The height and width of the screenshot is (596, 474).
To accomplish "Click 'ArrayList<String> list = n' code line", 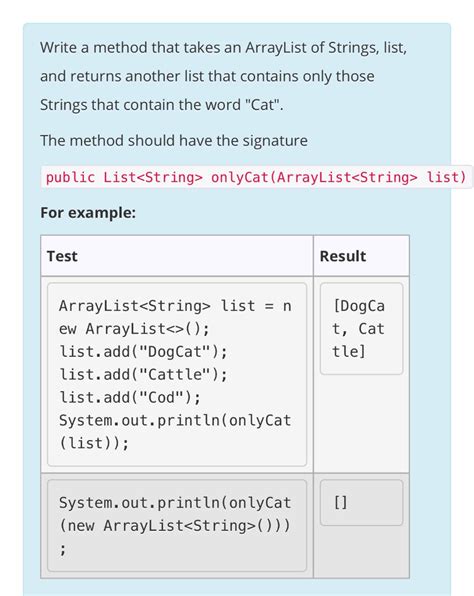I will point(175,306).
